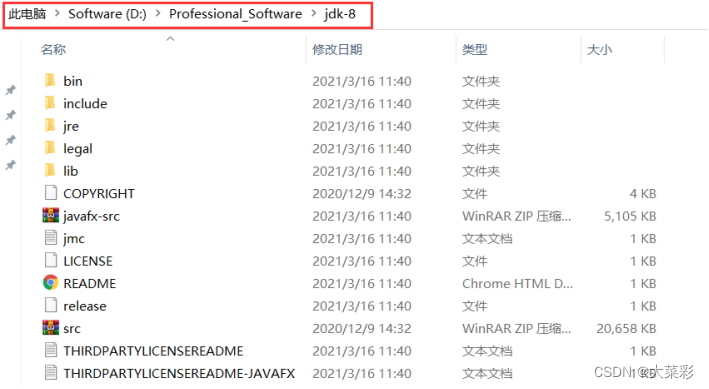Click the 2020/12/9 14:32 date of COPYRIGHT
The image size is (709, 389).
coord(362,194)
